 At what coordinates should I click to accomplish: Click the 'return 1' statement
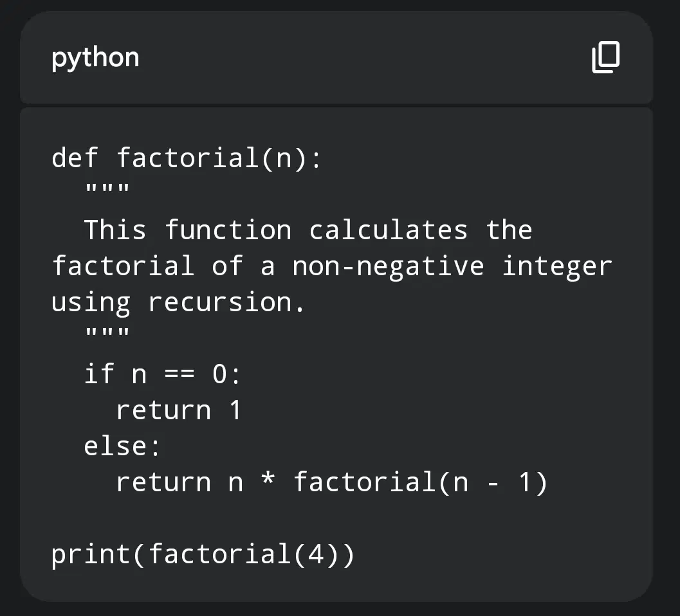pos(179,410)
